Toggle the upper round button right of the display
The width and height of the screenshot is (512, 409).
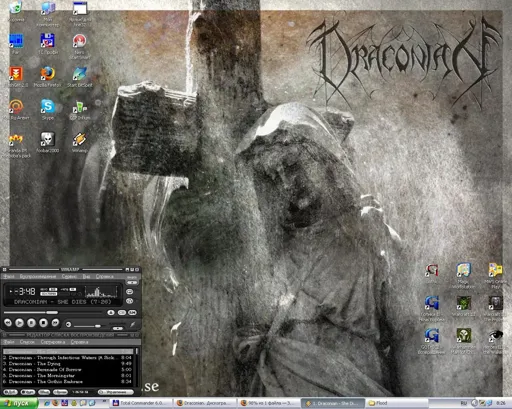pyautogui.click(x=130, y=292)
